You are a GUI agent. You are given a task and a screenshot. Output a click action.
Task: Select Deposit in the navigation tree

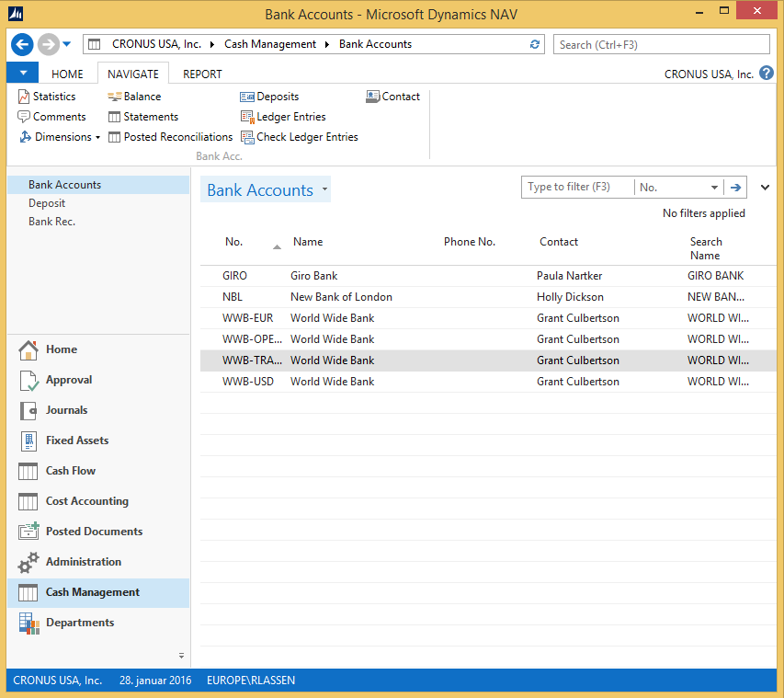pyautogui.click(x=47, y=203)
